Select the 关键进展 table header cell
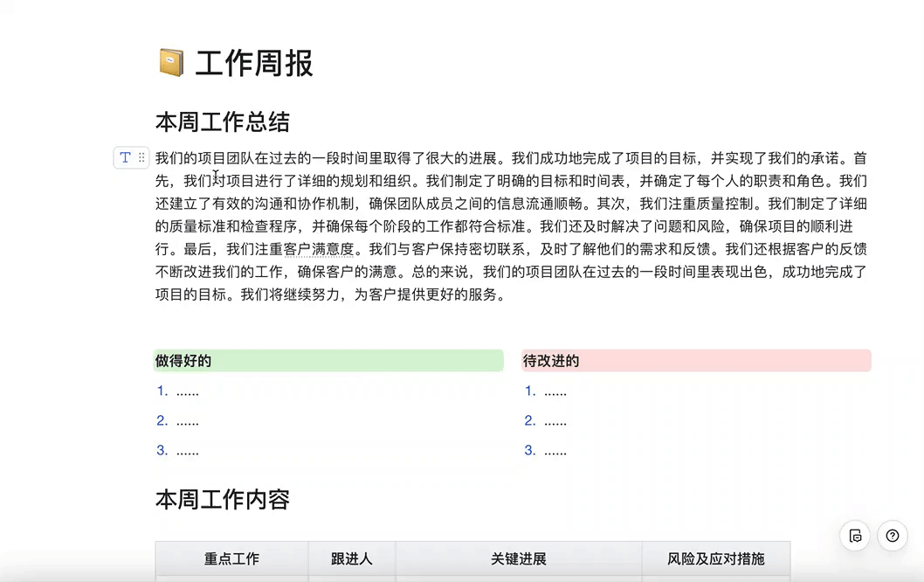Image resolution: width=924 pixels, height=582 pixels. pos(519,558)
